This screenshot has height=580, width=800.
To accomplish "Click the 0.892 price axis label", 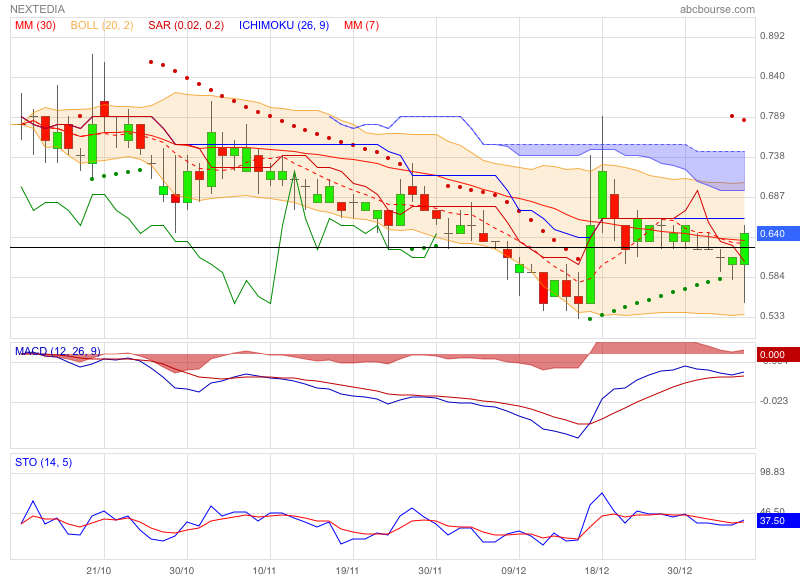I will tap(772, 36).
